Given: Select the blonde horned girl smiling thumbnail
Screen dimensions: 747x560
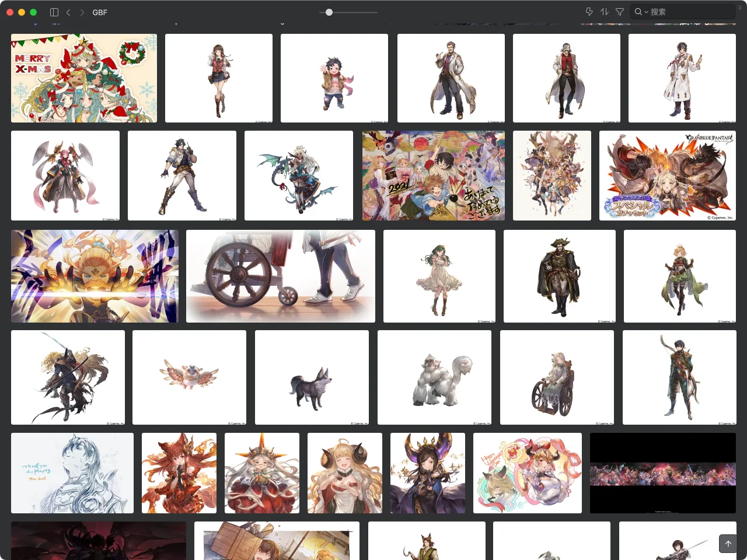Looking at the screenshot, I should point(345,473).
